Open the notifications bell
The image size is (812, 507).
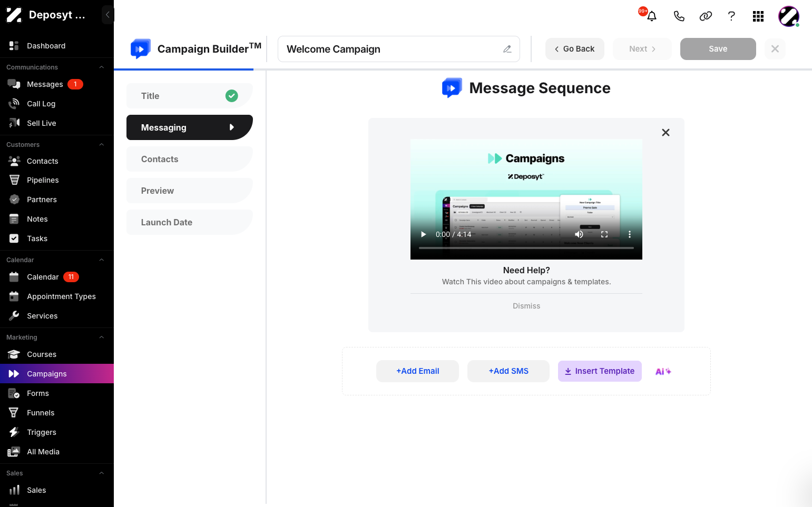point(651,16)
